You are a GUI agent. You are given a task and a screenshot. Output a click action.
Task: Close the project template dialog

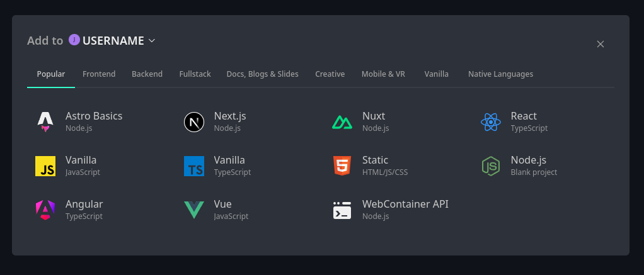(601, 44)
